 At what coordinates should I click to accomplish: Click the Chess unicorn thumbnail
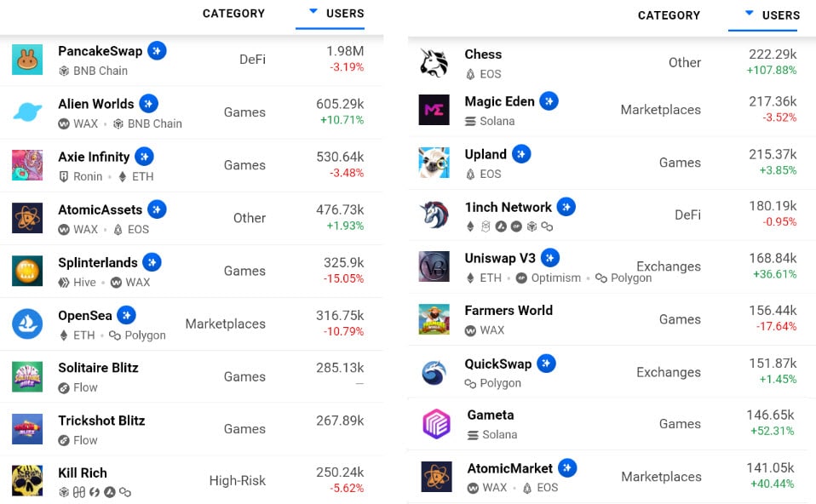[434, 62]
